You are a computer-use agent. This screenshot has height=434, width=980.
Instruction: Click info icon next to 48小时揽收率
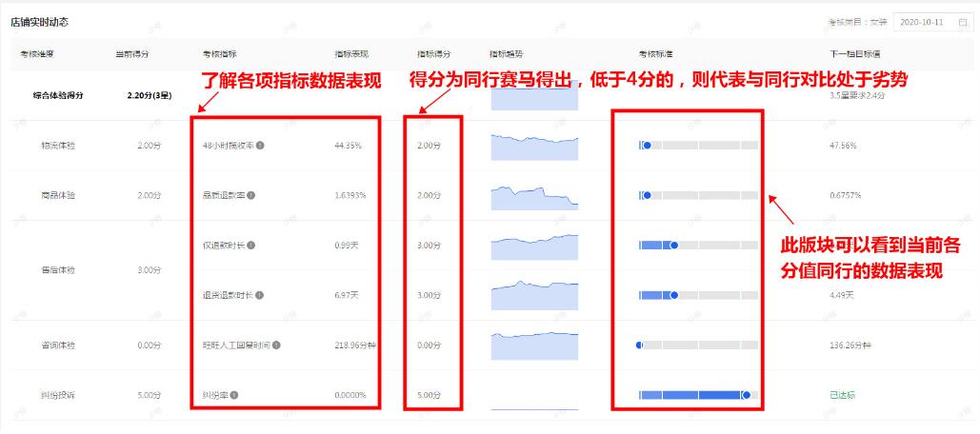pyautogui.click(x=260, y=146)
